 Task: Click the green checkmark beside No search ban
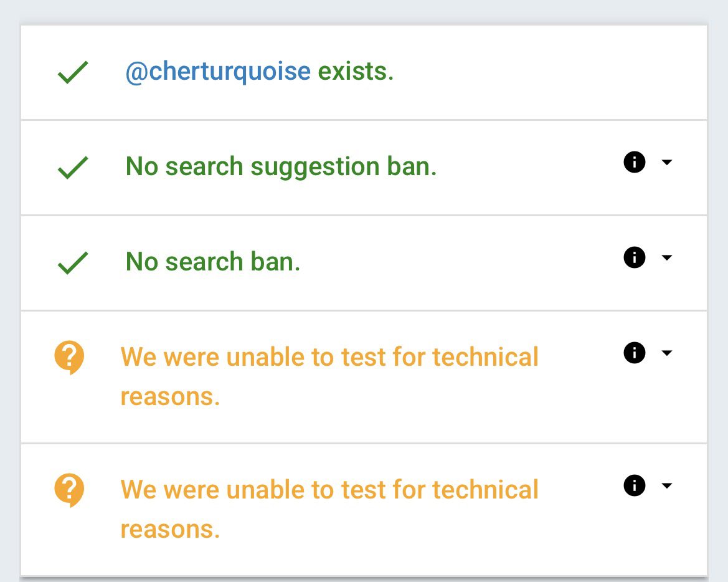click(73, 263)
